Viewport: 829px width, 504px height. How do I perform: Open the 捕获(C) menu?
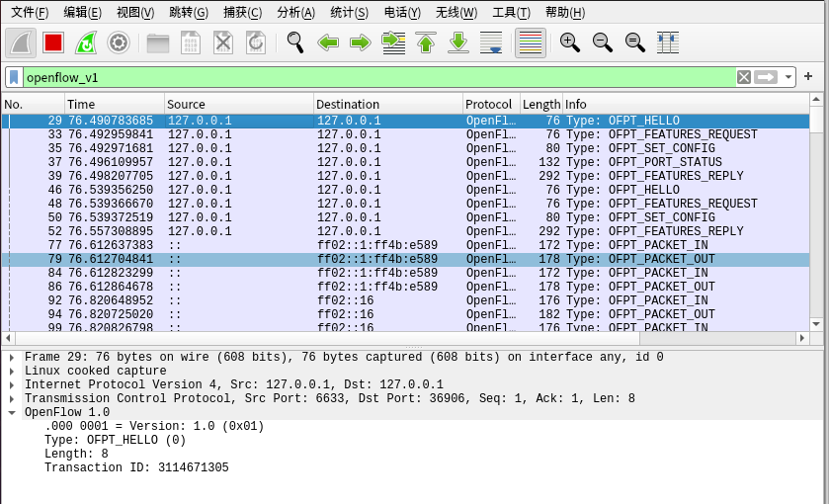click(243, 12)
